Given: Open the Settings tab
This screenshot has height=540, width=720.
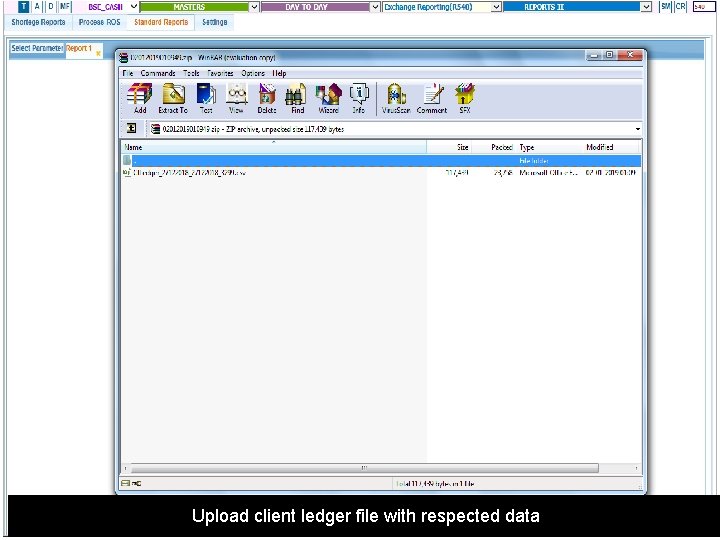Looking at the screenshot, I should (214, 22).
